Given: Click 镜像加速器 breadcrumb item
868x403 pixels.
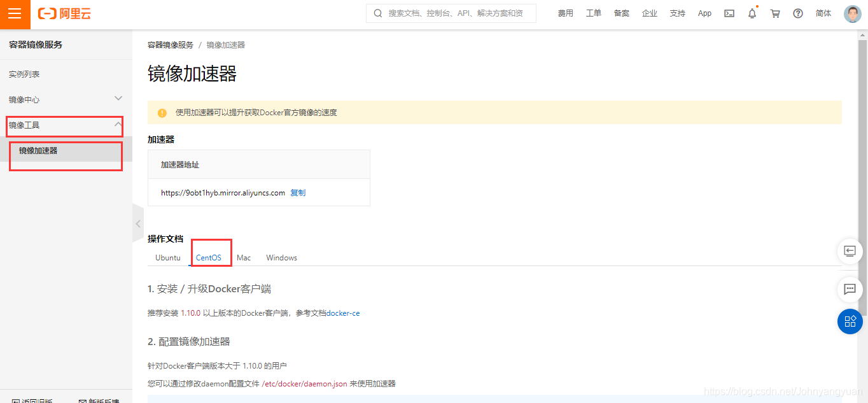Looking at the screenshot, I should pyautogui.click(x=226, y=45).
